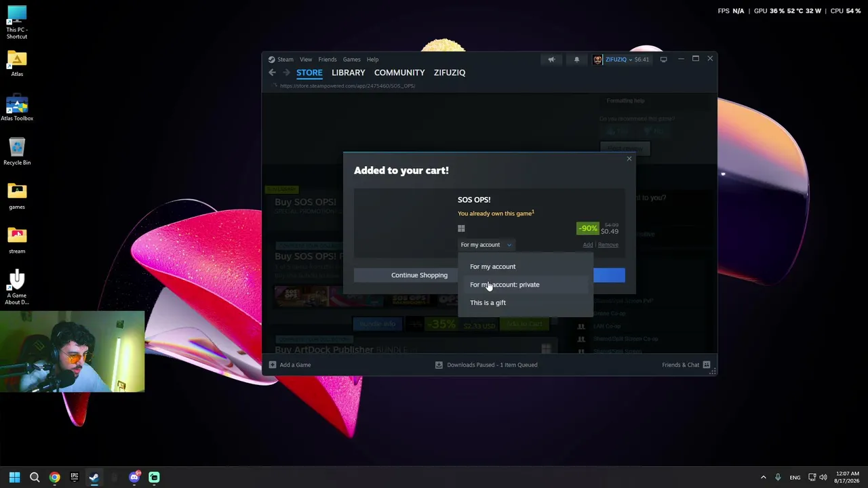
Task: Open the Friends menu
Action: (328, 60)
